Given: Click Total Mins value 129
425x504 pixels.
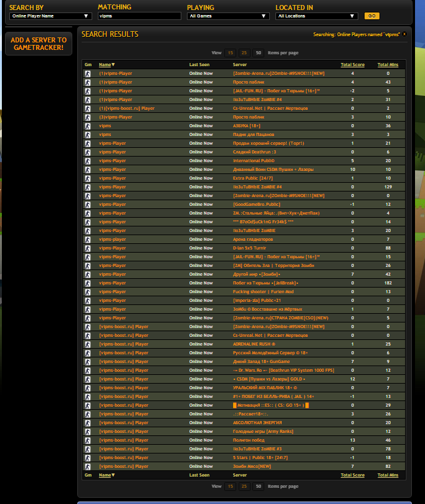Looking at the screenshot, I should (388, 187).
